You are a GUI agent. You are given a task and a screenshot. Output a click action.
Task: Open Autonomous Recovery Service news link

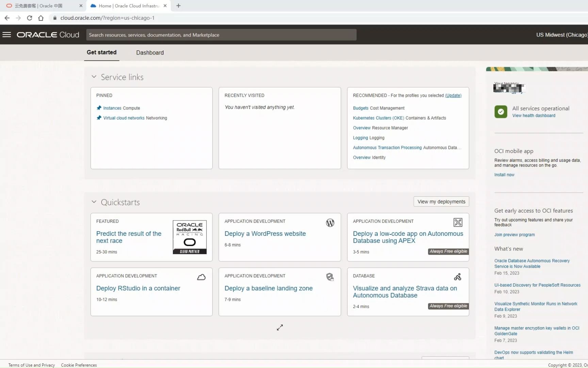pos(532,263)
